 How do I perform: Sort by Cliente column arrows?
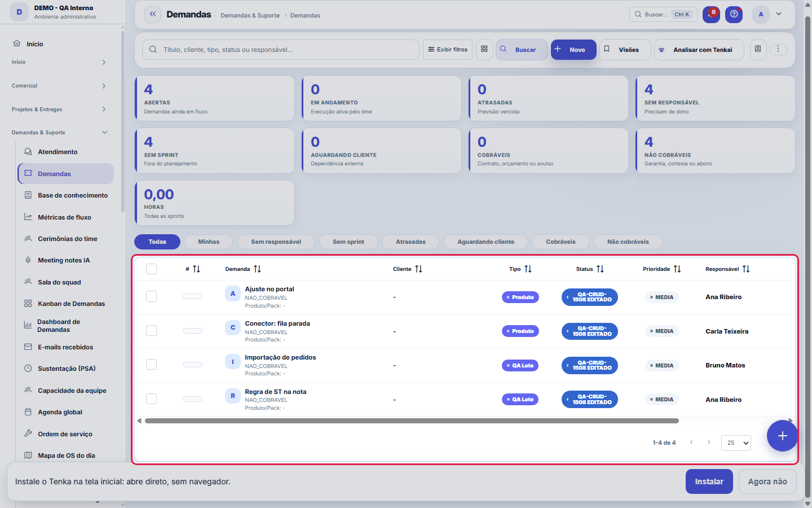point(418,269)
